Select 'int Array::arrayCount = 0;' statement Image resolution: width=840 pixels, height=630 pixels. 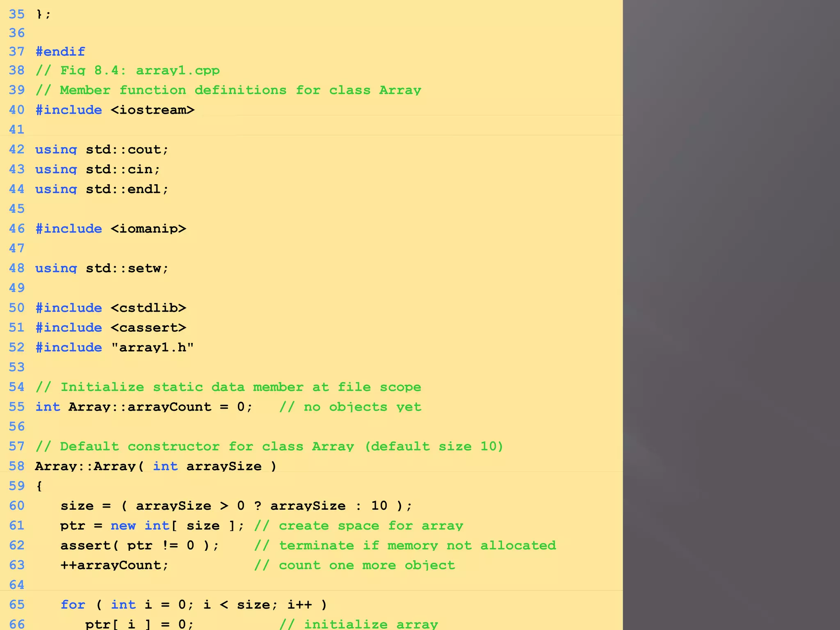click(x=144, y=407)
